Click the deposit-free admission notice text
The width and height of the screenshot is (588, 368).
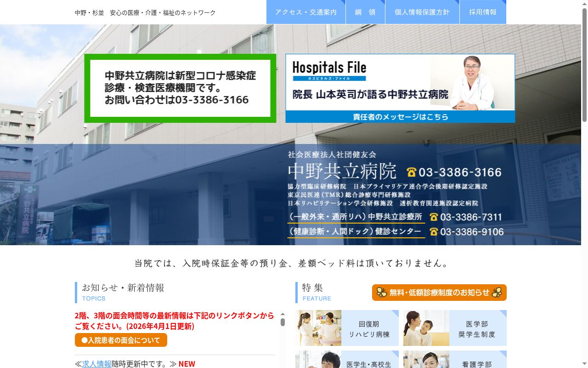point(291,263)
